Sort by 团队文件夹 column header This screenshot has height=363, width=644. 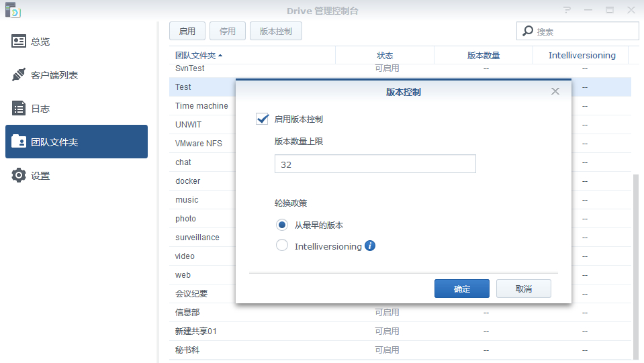pos(198,55)
